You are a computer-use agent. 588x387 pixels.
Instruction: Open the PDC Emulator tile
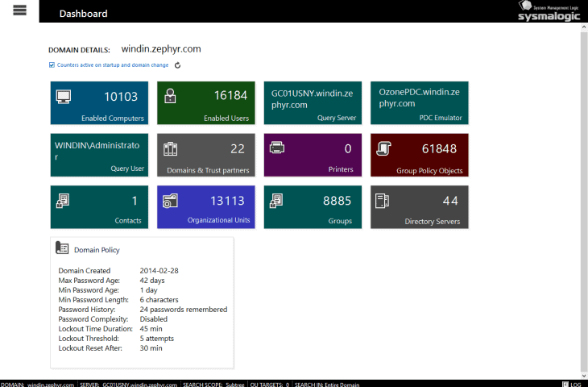point(419,102)
